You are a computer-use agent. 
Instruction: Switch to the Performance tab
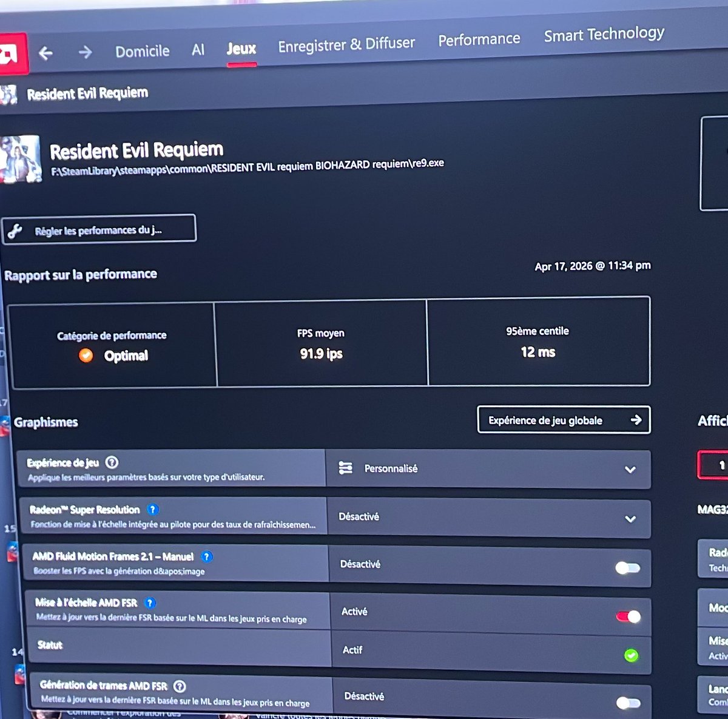[479, 39]
